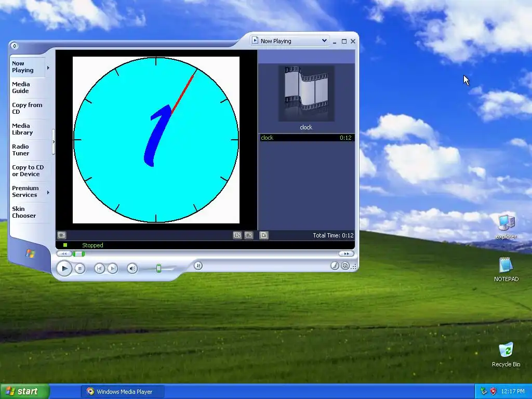The width and height of the screenshot is (532, 399).
Task: Select the NOTEPAD desktop icon
Action: (x=506, y=270)
